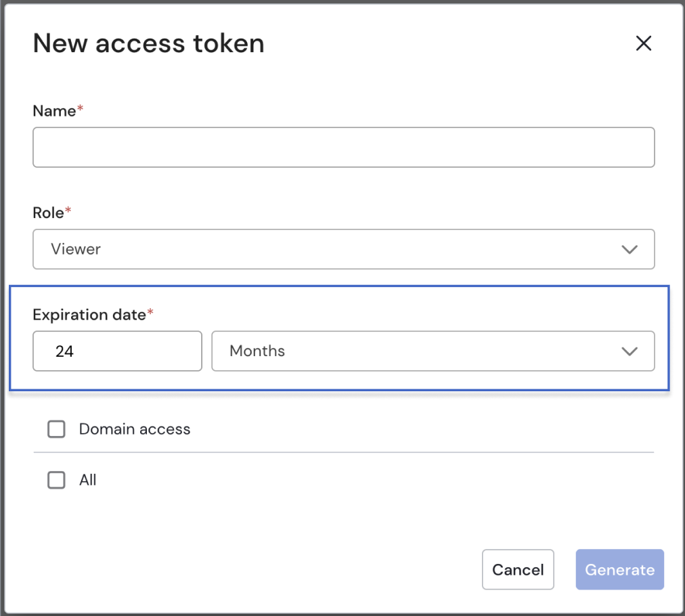
Task: Click the chevron arrow beside Months
Action: point(629,351)
